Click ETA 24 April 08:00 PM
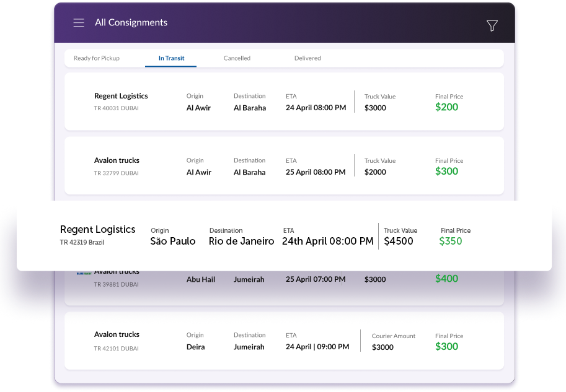 316,108
